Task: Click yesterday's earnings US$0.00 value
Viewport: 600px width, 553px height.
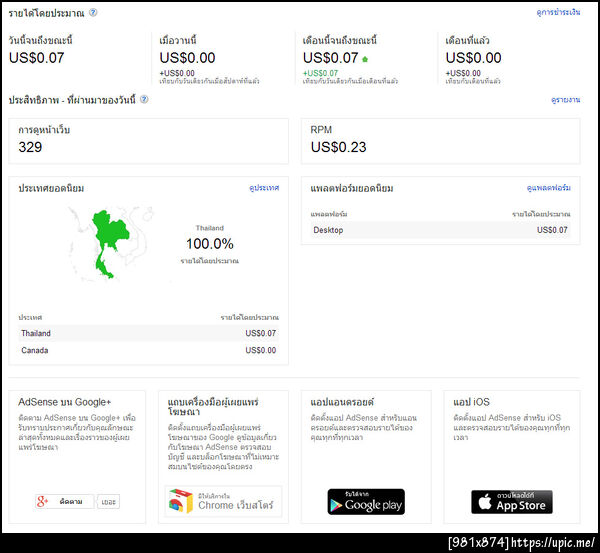Action: pos(187,58)
